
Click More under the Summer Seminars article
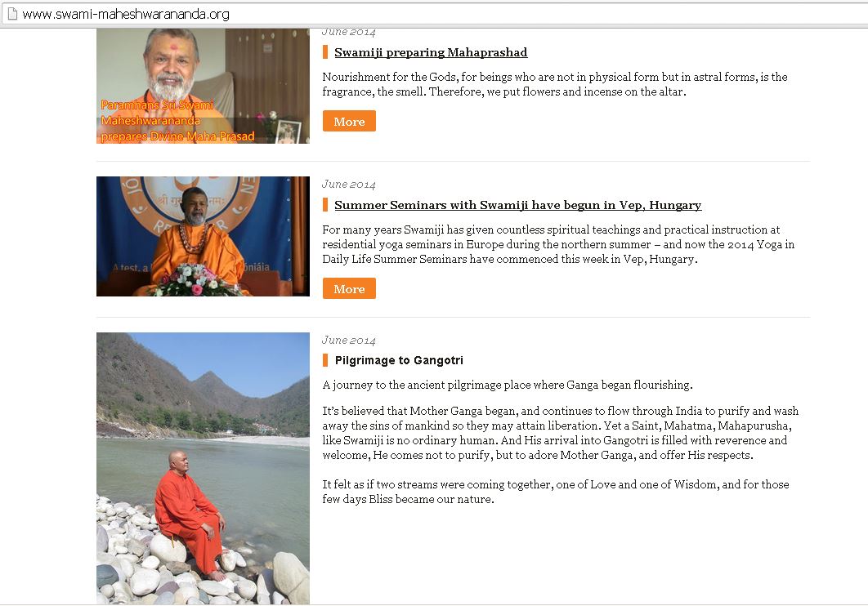tap(349, 288)
